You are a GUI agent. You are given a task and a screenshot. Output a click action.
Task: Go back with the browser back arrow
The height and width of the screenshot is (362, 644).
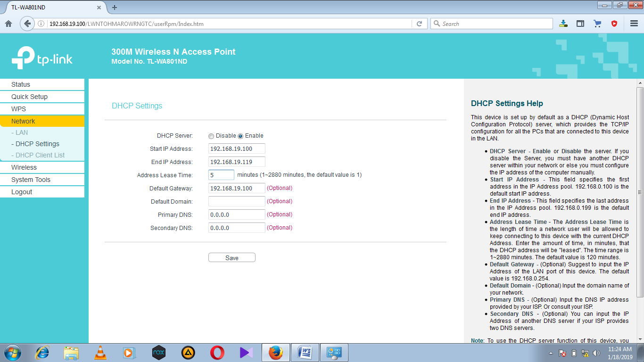27,24
